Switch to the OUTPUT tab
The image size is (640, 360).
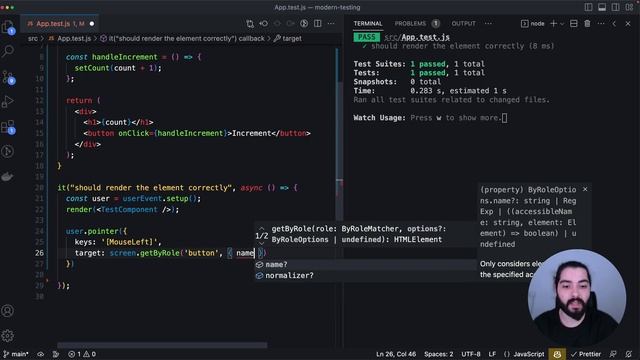coord(463,24)
